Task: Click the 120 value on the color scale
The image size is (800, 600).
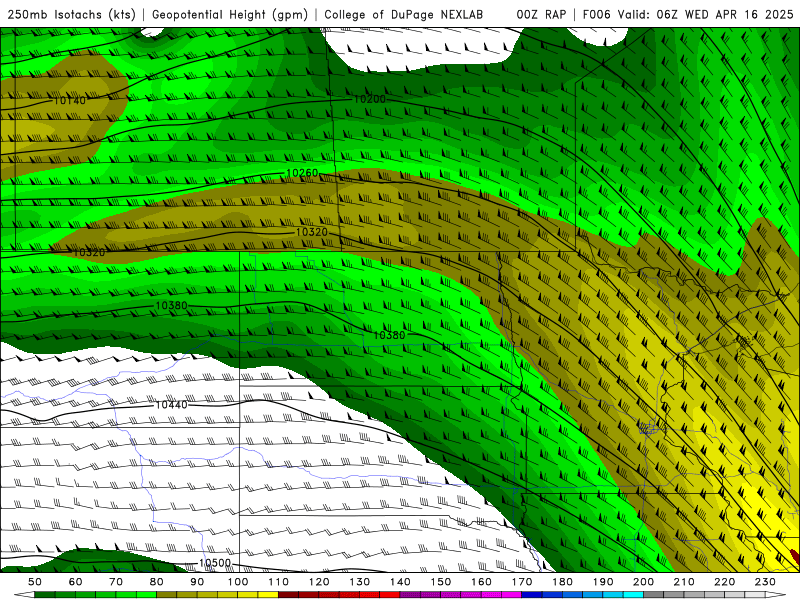Action: point(319,582)
